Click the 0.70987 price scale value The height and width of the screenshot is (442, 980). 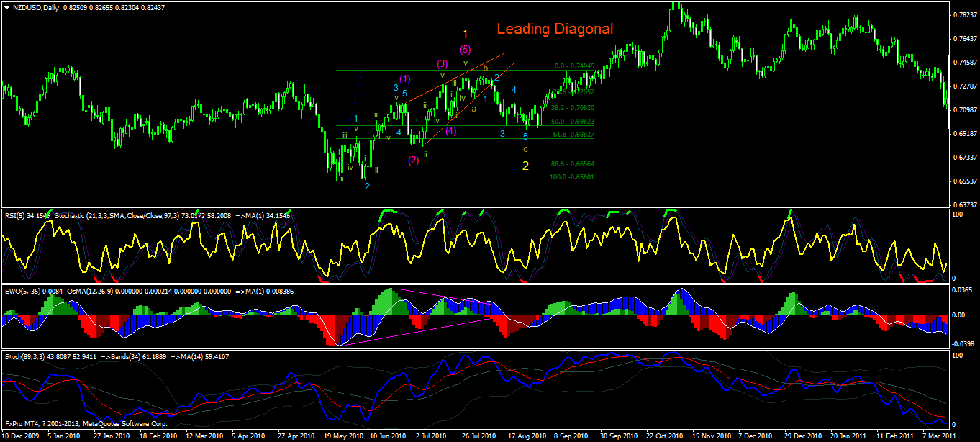point(963,109)
